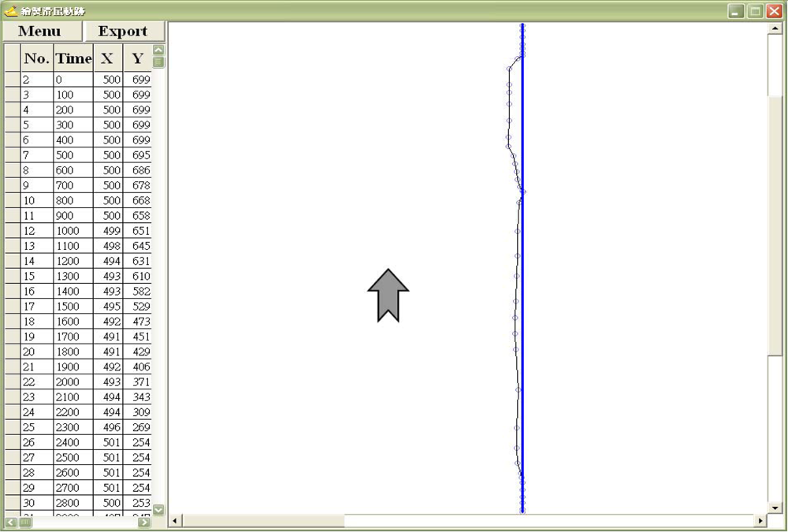Open the Menu button
Screen dimensions: 788x532
point(43,32)
